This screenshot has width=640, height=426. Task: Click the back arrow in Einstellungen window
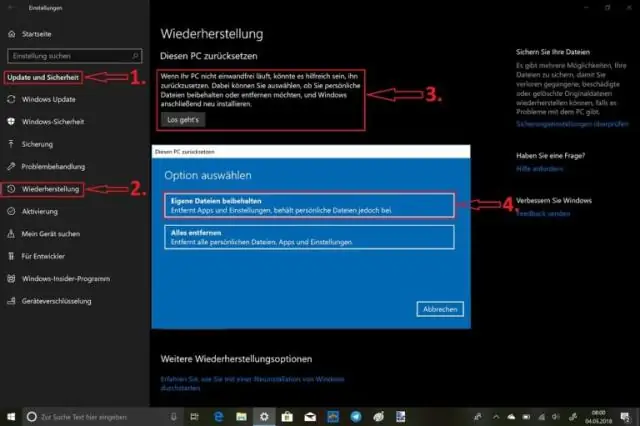pyautogui.click(x=8, y=6)
